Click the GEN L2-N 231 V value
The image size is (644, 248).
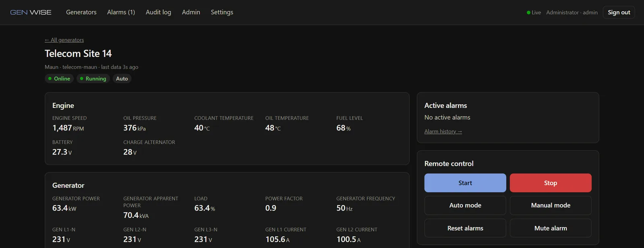(132, 240)
